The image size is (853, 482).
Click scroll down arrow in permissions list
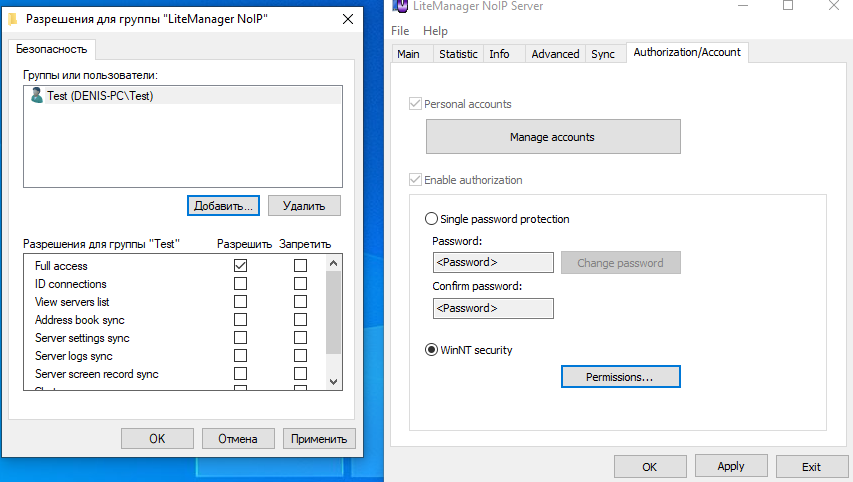[x=333, y=382]
